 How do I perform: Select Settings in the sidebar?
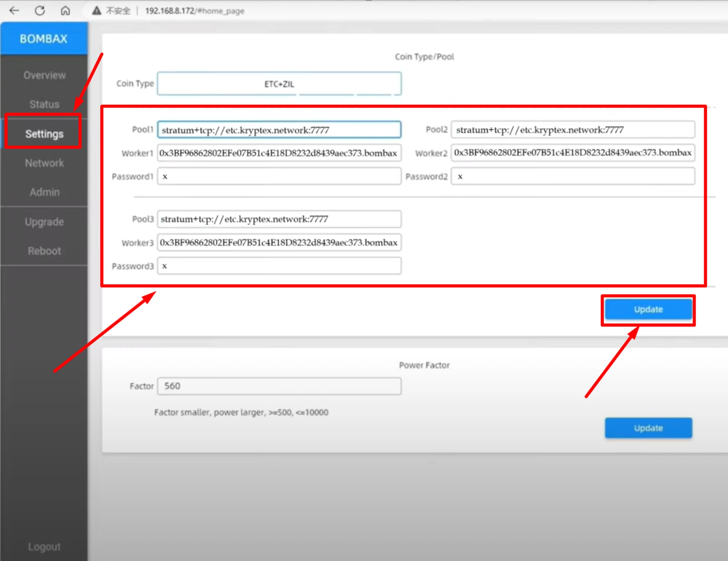pos(44,134)
